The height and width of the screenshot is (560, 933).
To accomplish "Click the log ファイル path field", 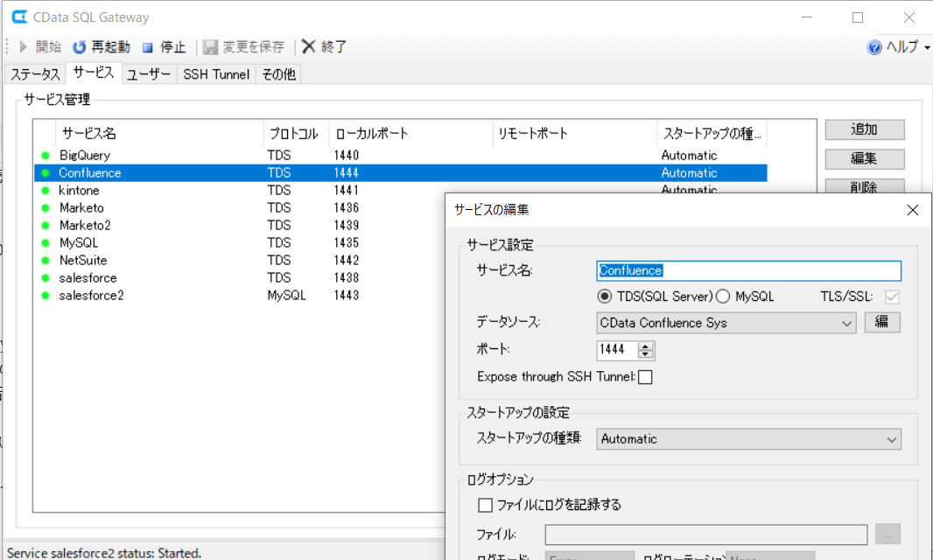I will [x=705, y=535].
